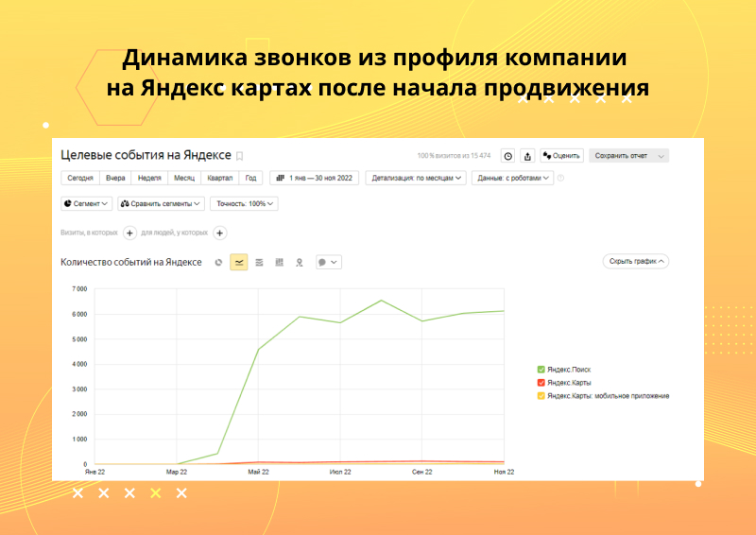This screenshot has height=535, width=756.
Task: Select the line chart view icon
Action: click(239, 263)
